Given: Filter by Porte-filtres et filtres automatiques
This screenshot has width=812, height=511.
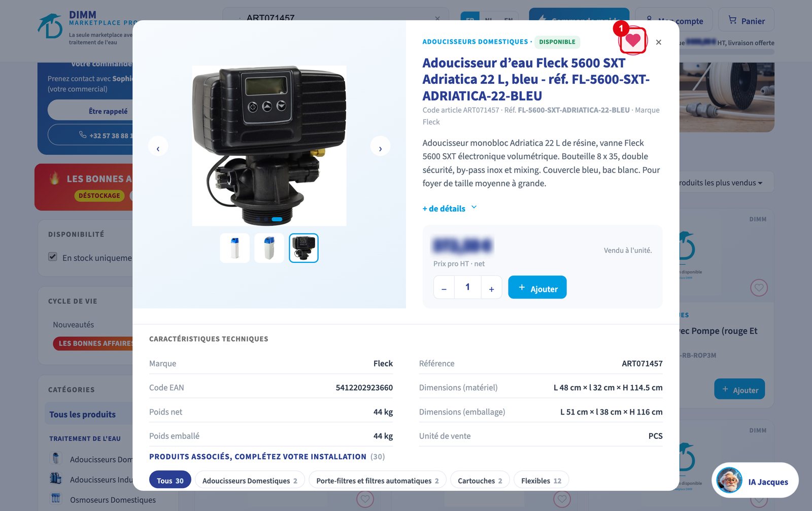Looking at the screenshot, I should [x=378, y=480].
